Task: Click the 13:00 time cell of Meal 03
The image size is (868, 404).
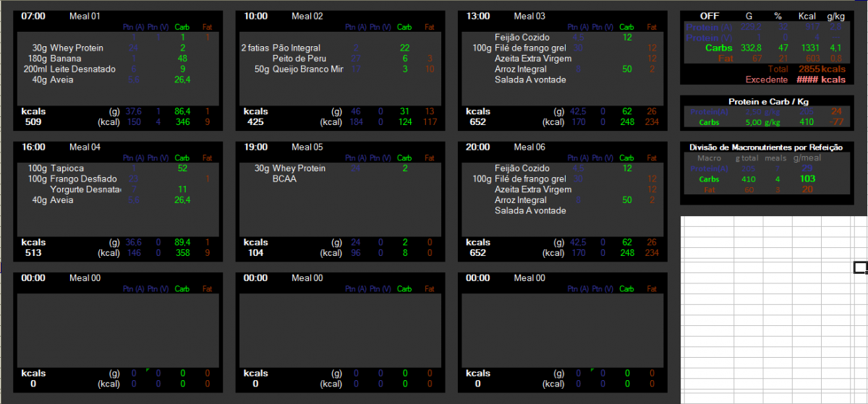Action: 478,16
